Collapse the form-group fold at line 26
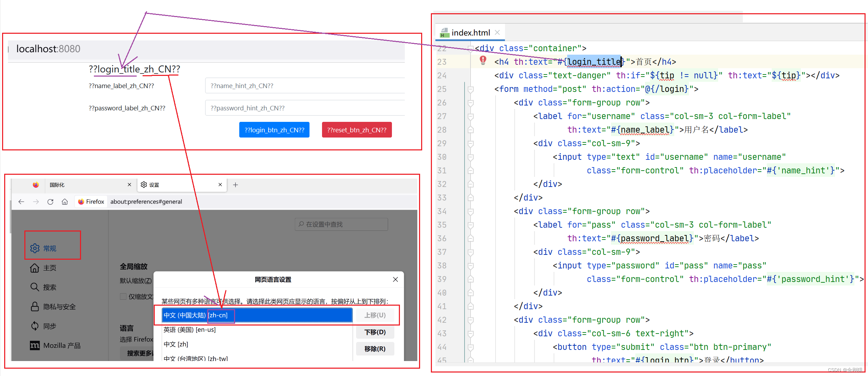Viewport: 868px width, 376px height. coord(471,103)
